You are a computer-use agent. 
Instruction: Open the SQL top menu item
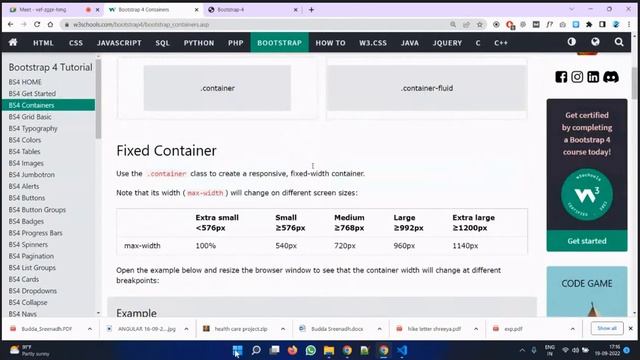click(x=162, y=42)
